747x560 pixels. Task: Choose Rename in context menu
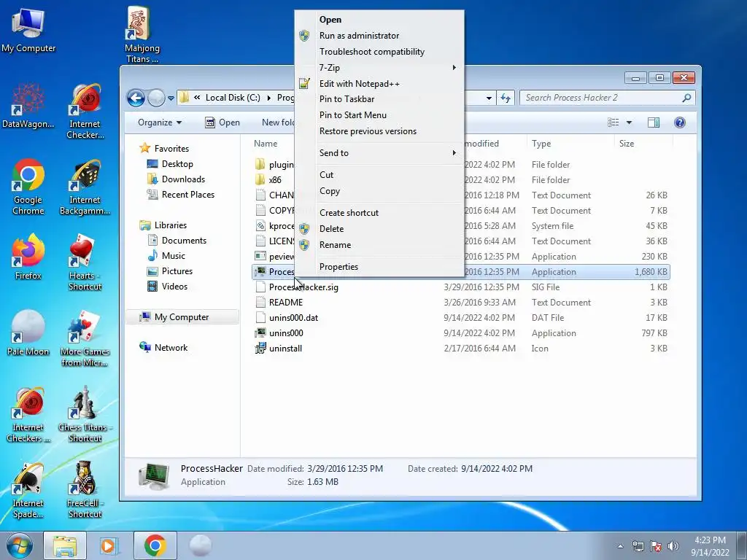pos(379,245)
